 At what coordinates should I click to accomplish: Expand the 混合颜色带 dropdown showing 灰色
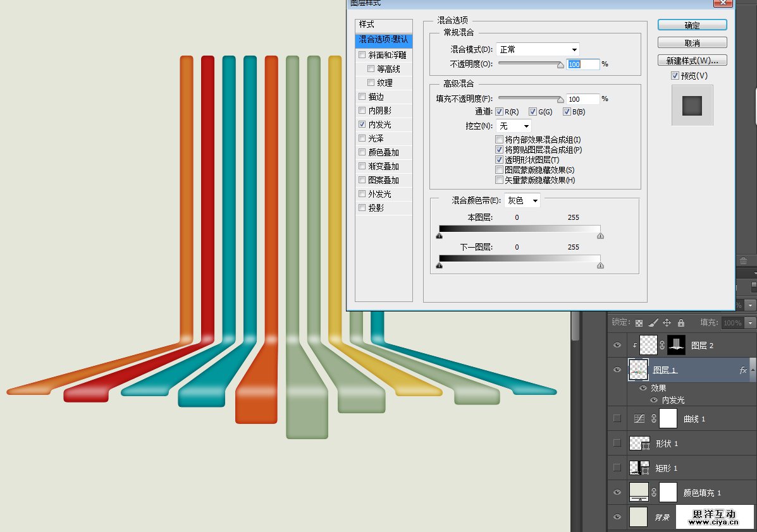(x=522, y=201)
